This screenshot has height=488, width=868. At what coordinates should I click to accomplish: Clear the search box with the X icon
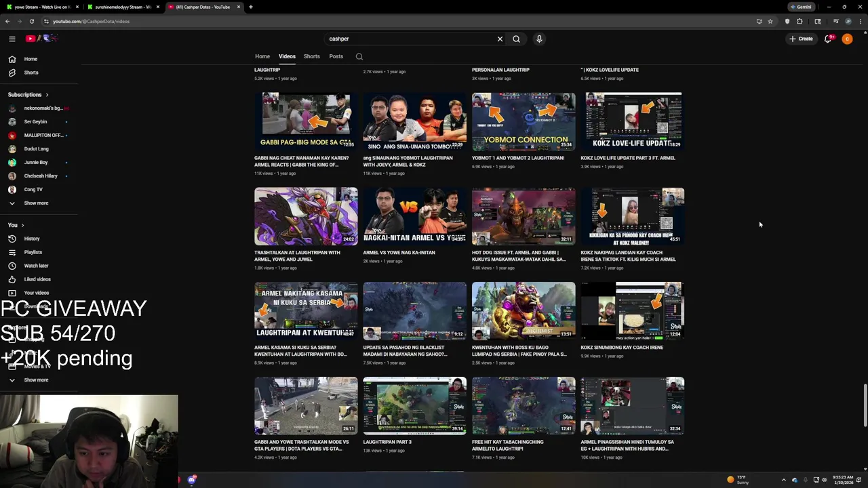(x=500, y=39)
